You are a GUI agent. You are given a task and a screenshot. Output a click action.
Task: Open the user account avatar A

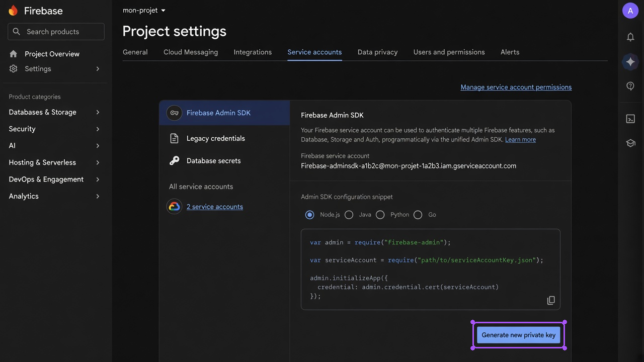click(x=630, y=11)
